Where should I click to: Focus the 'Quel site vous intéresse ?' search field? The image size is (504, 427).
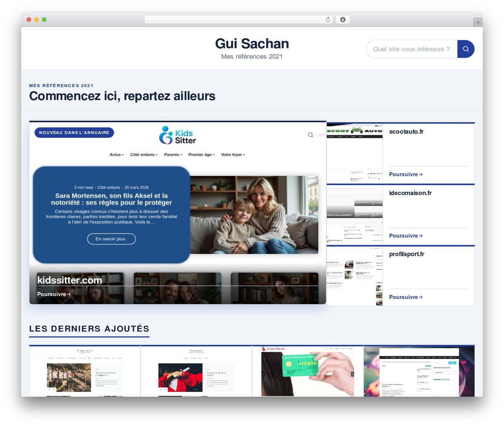pyautogui.click(x=411, y=49)
